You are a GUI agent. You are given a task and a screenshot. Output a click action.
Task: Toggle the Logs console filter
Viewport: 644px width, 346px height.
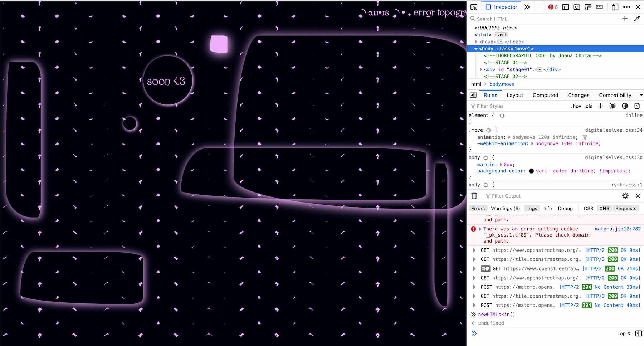[532, 209]
